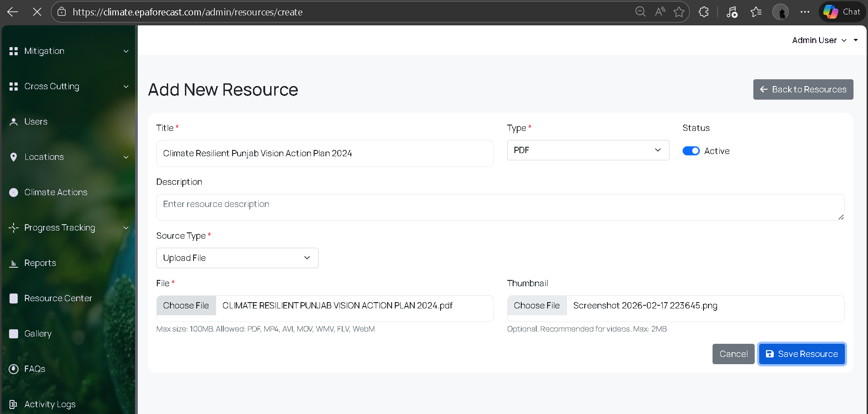Open the Type dropdown showing PDF
Screen dimensions: 868x414
(x=587, y=150)
